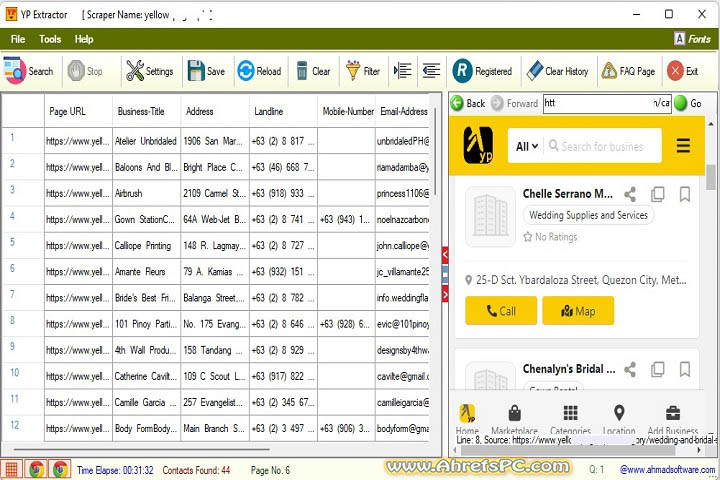Select the Airbrush business cell
Viewport: 720px width, 480px height.
146,193
